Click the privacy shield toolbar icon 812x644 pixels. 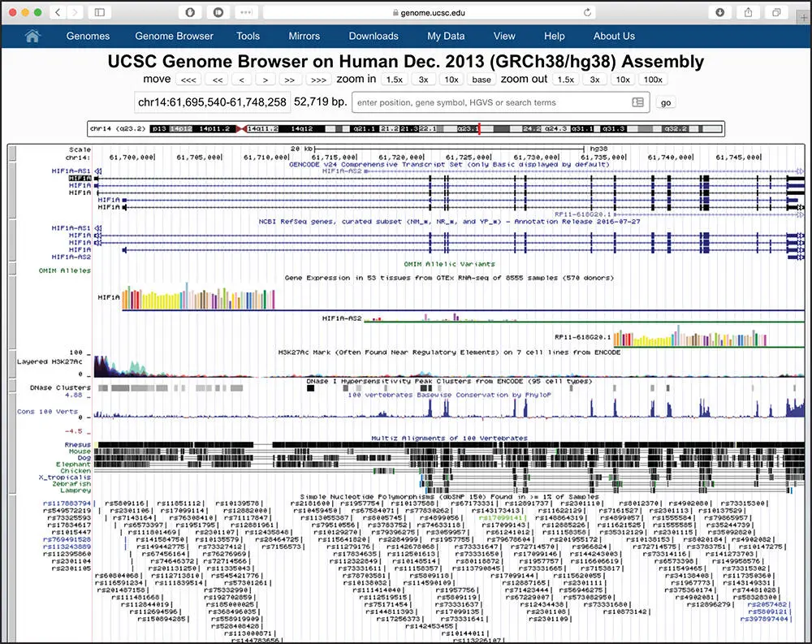pos(190,12)
